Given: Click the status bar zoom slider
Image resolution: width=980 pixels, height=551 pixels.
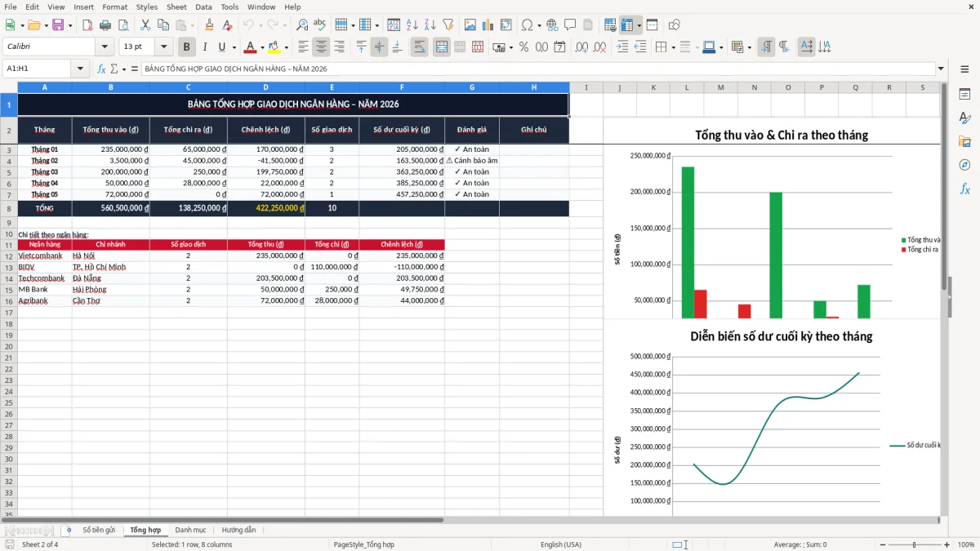Looking at the screenshot, I should click(x=914, y=544).
